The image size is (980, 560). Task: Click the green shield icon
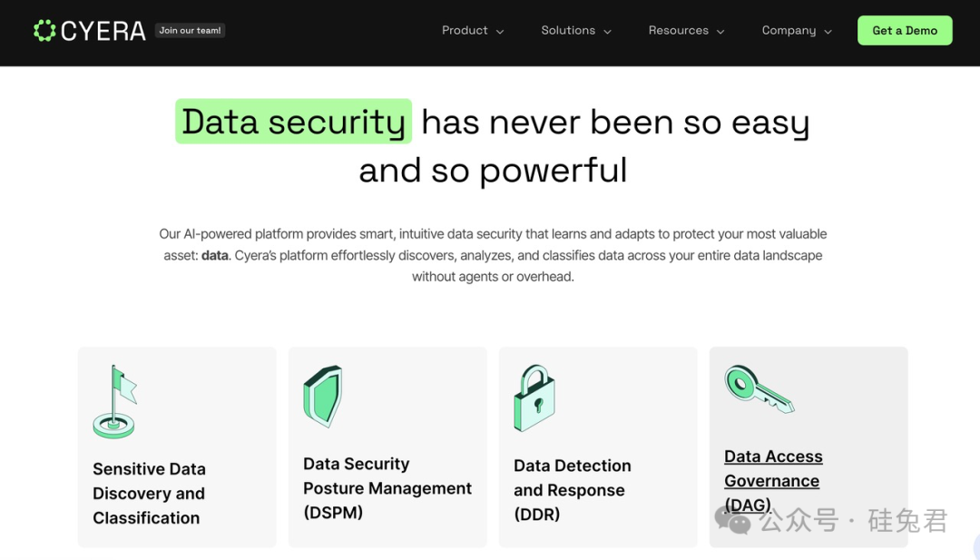(x=322, y=396)
